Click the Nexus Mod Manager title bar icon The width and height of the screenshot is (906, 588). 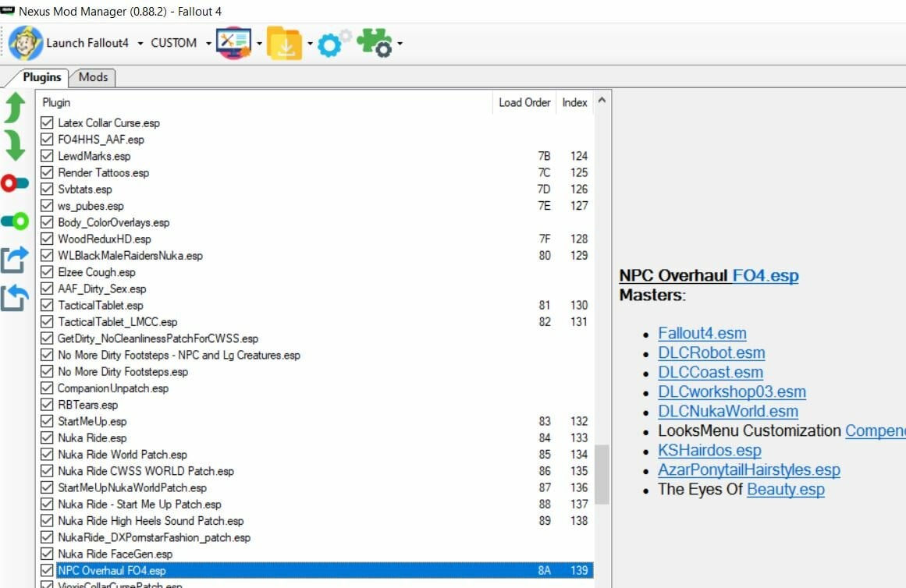[x=8, y=11]
